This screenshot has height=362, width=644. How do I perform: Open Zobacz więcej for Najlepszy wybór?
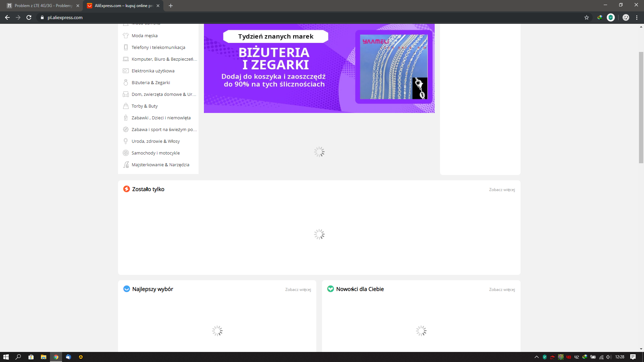(298, 290)
